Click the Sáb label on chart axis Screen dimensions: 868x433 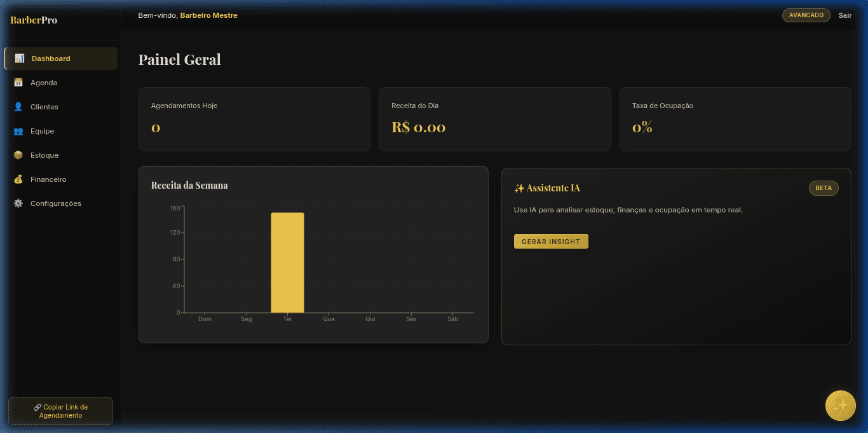click(x=452, y=319)
